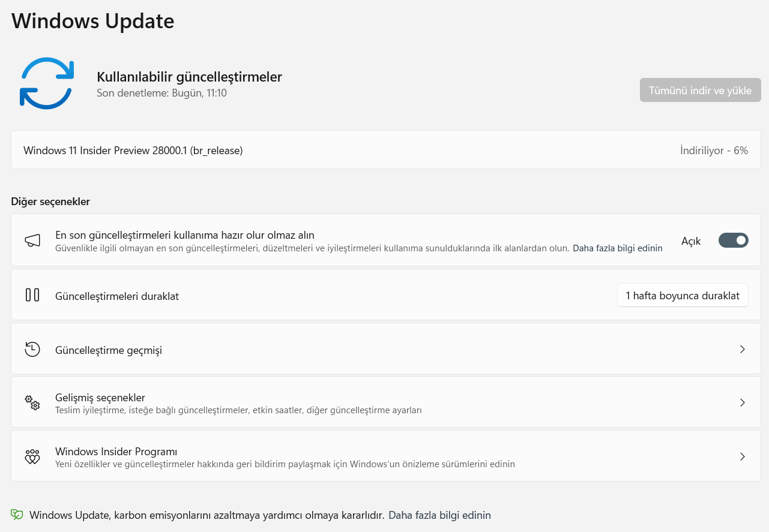Open Windows Insider Programı via the right chevron
Viewport: 769px width, 532px height.
pyautogui.click(x=743, y=456)
